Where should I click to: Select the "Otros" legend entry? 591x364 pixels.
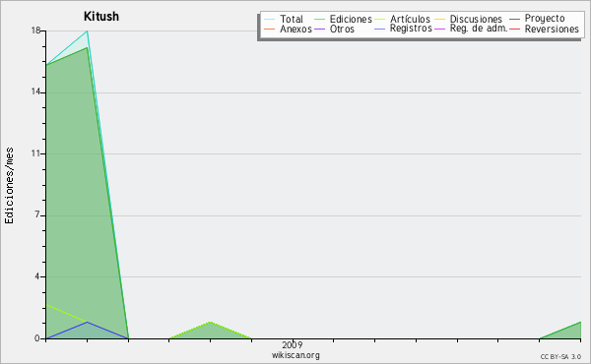coord(342,29)
